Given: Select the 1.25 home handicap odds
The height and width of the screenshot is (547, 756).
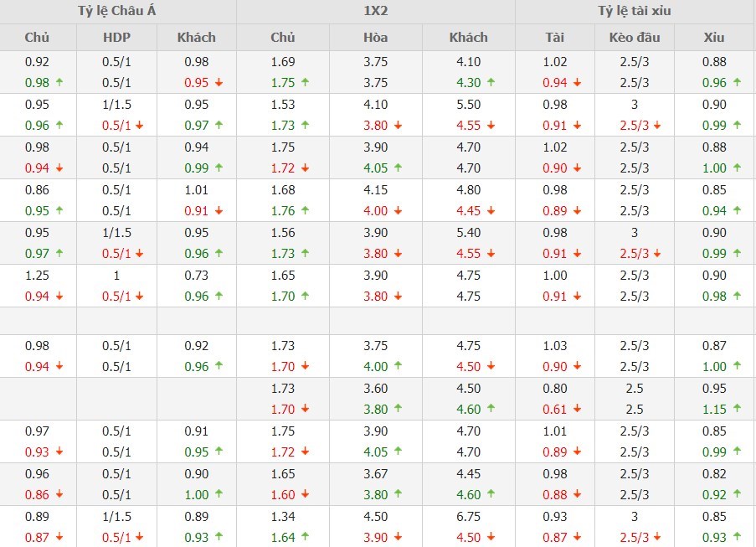Looking at the screenshot, I should [x=38, y=276].
